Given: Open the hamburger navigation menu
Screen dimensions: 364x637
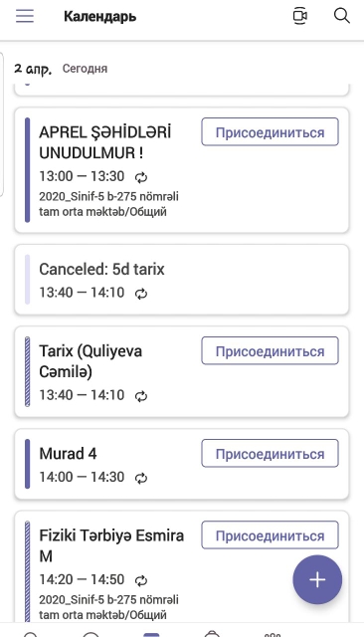Looking at the screenshot, I should coord(25,16).
